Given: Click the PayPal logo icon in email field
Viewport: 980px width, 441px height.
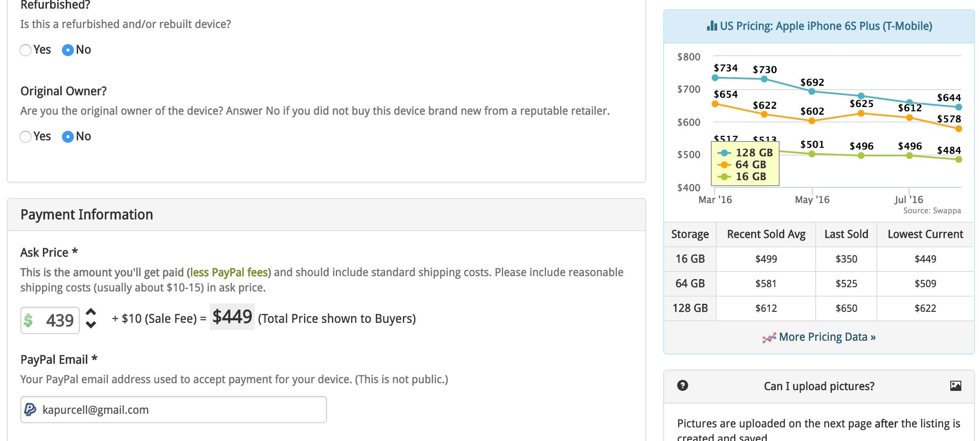Looking at the screenshot, I should tap(30, 410).
